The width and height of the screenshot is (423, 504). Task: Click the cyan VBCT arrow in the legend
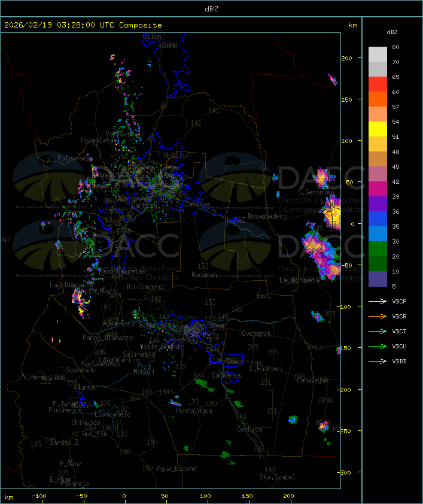coord(378,331)
